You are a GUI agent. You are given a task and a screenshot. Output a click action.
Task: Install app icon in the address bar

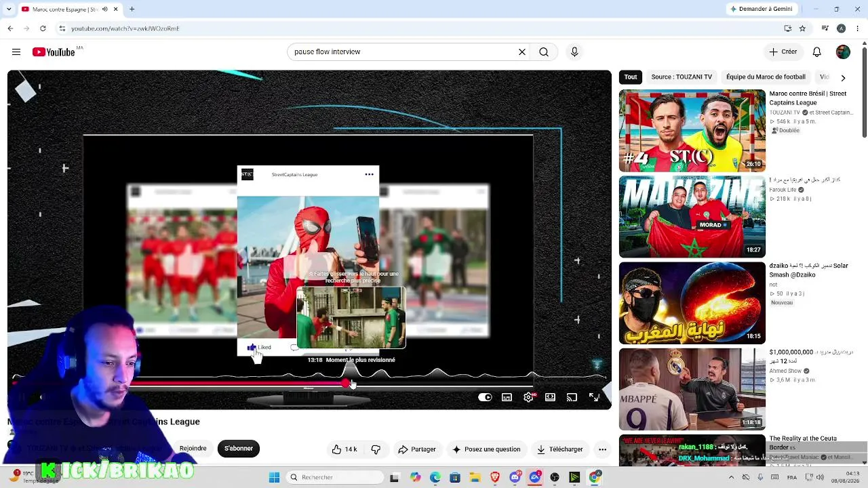[x=787, y=28]
